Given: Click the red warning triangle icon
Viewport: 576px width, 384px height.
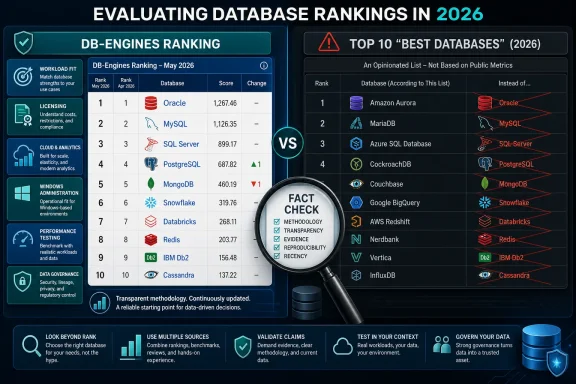Looking at the screenshot, I should [x=329, y=43].
